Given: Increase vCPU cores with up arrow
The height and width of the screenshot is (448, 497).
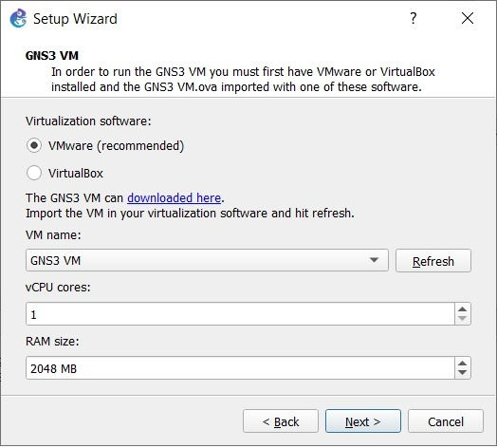Looking at the screenshot, I should coord(463,309).
